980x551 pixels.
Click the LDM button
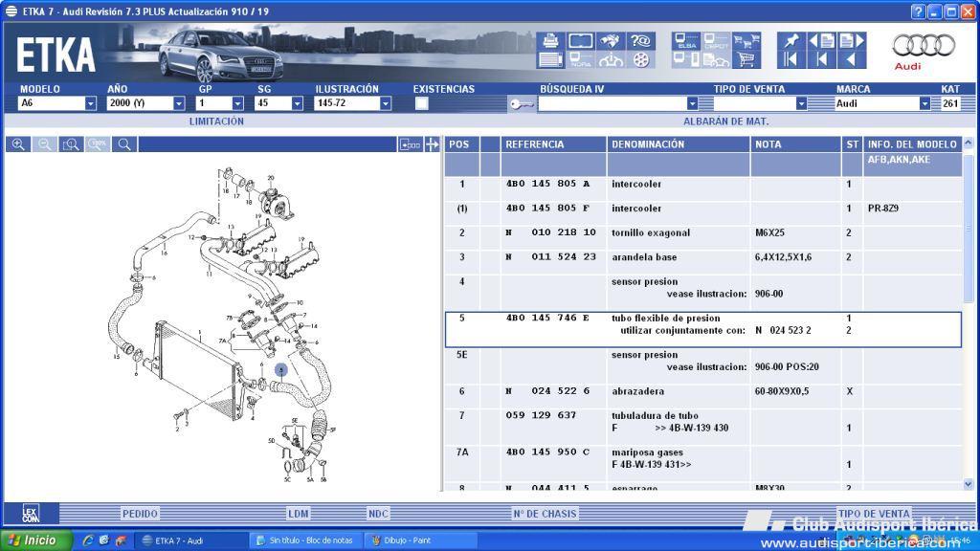point(299,514)
